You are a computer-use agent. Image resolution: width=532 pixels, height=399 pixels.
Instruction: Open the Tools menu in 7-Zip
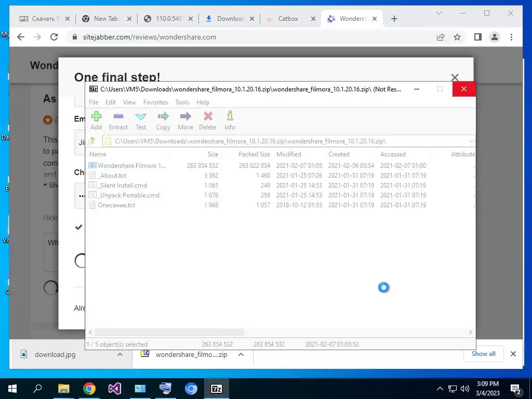point(182,102)
